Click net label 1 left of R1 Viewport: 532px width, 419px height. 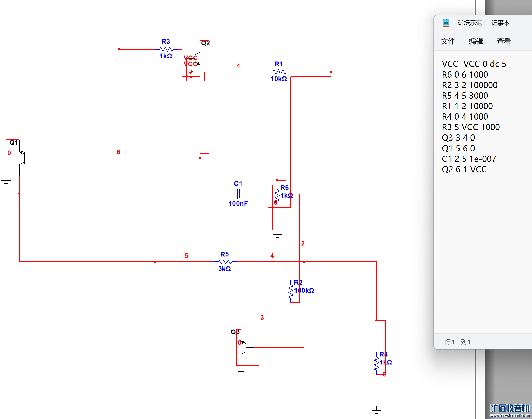click(x=239, y=66)
